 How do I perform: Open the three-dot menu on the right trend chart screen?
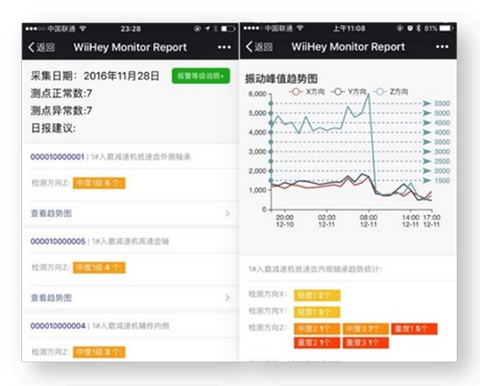(x=442, y=47)
